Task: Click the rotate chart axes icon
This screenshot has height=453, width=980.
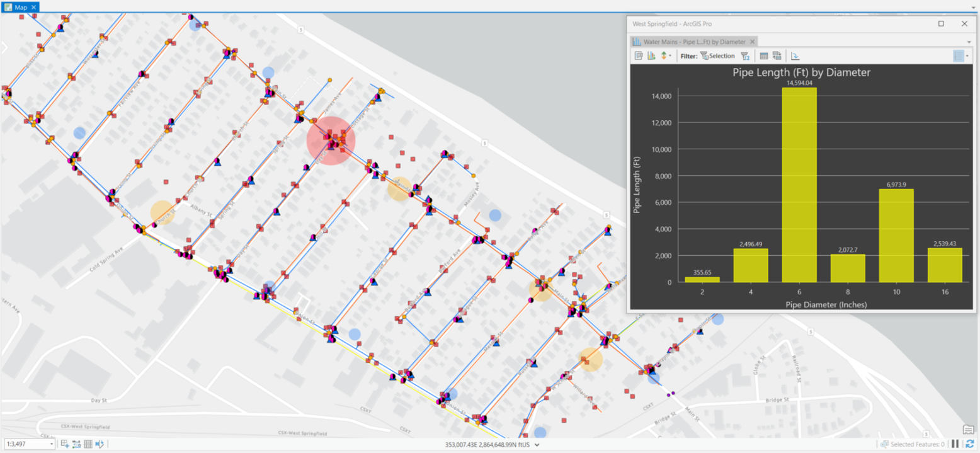Action: pyautogui.click(x=777, y=55)
